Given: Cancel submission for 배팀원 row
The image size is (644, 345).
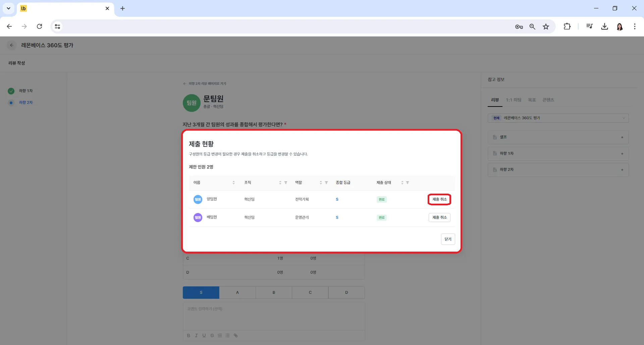Looking at the screenshot, I should coord(439,217).
